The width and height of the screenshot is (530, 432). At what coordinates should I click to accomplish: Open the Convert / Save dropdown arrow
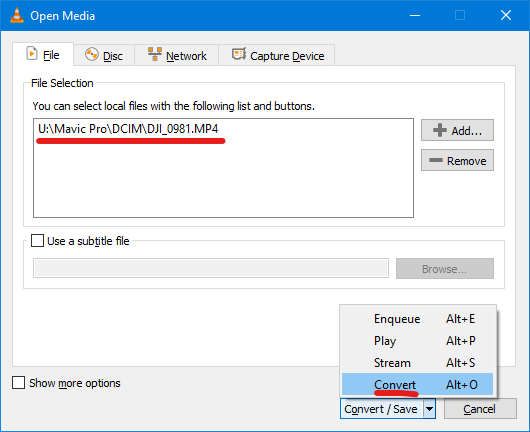pos(429,409)
